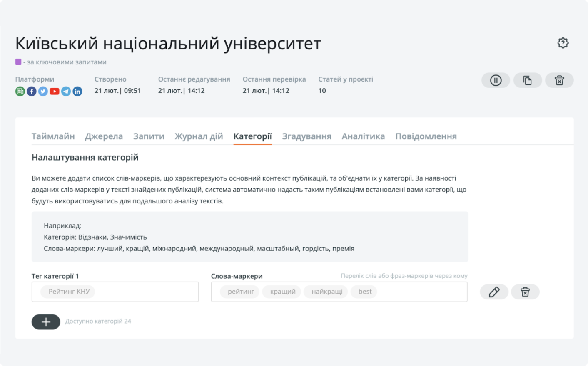Click the Налаштування категорій heading
The height and width of the screenshot is (366, 588).
coord(85,157)
